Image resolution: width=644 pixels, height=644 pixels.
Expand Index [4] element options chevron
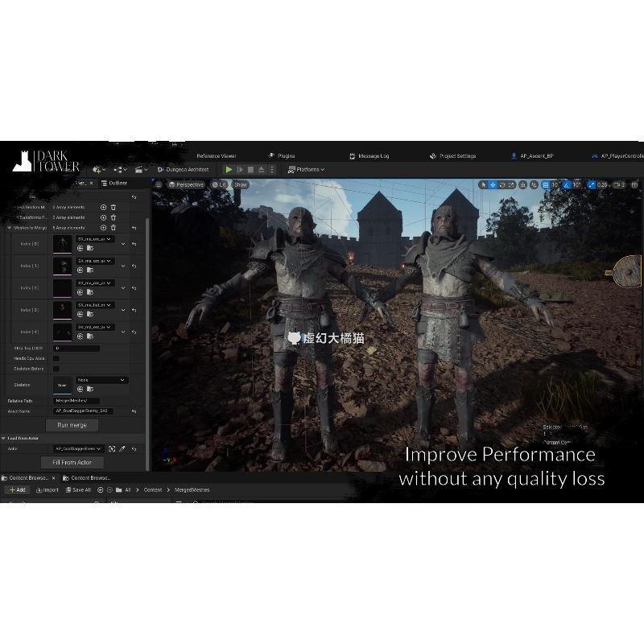123,332
